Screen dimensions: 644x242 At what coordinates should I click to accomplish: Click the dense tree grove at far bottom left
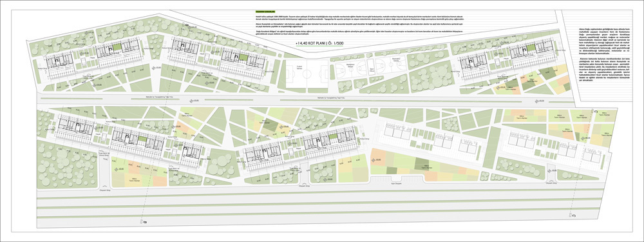(67, 164)
